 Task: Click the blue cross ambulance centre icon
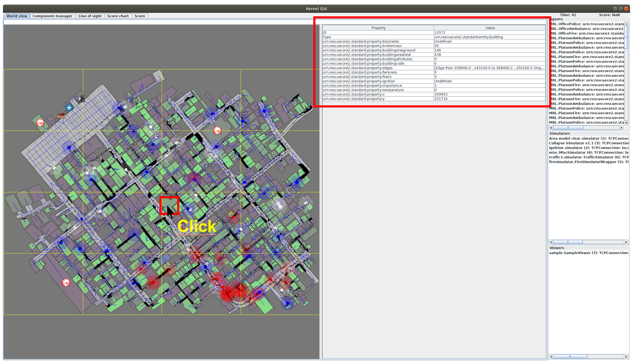point(69,108)
